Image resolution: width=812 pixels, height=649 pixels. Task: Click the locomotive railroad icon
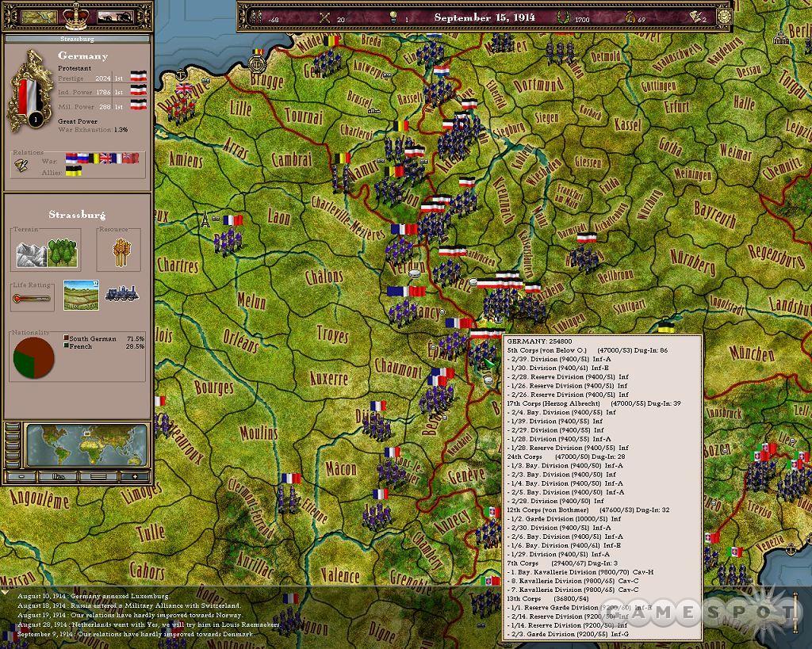[121, 293]
